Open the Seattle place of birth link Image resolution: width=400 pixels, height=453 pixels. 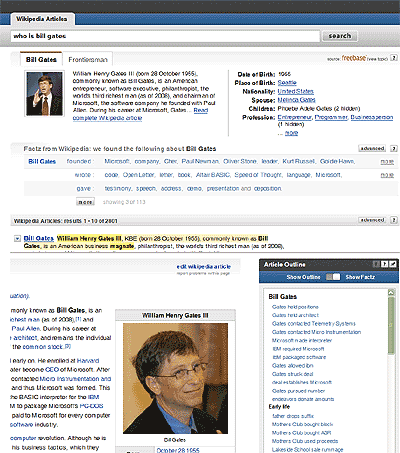click(x=287, y=83)
